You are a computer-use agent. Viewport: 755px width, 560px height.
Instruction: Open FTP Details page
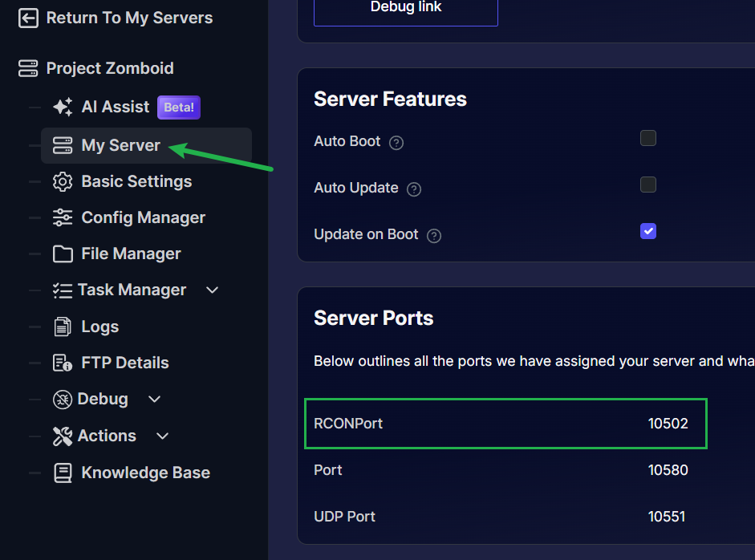pos(125,363)
